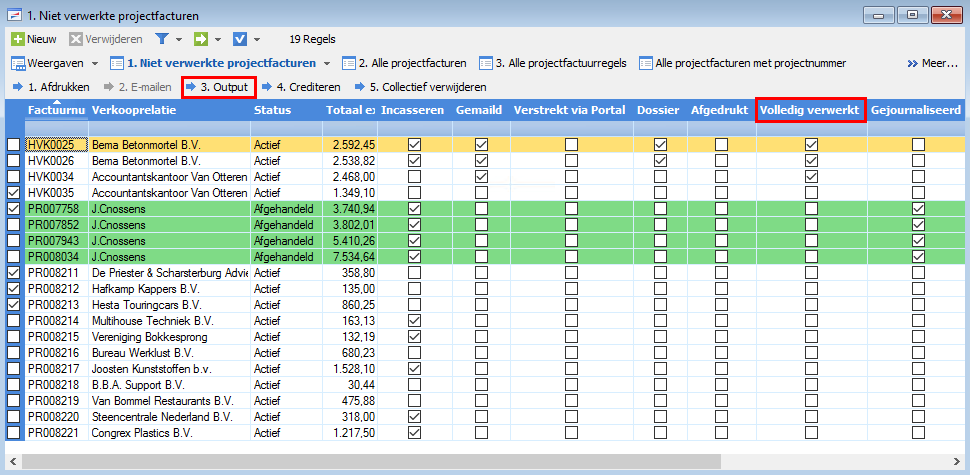Sort by Status column header
This screenshot has width=970, height=475.
click(x=286, y=110)
